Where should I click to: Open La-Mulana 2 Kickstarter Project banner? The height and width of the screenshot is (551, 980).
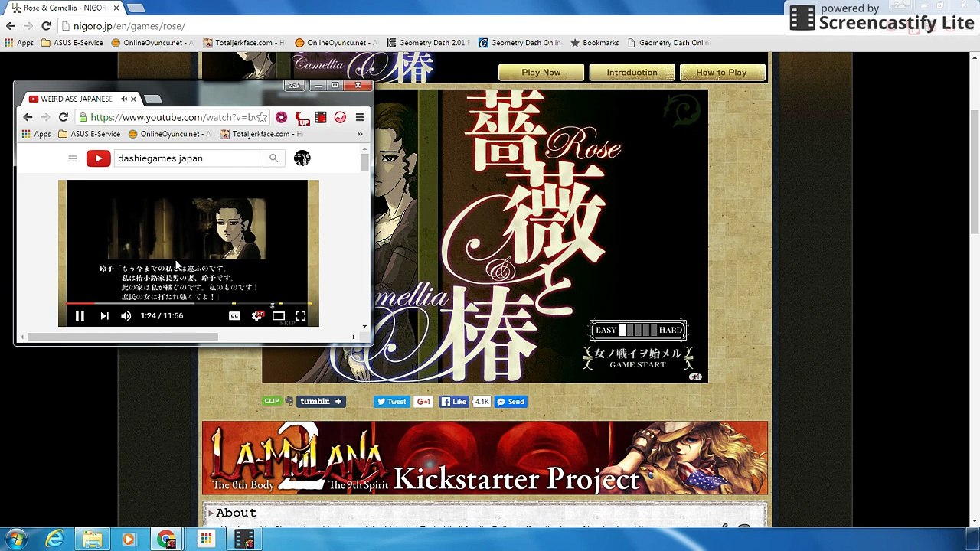point(485,458)
